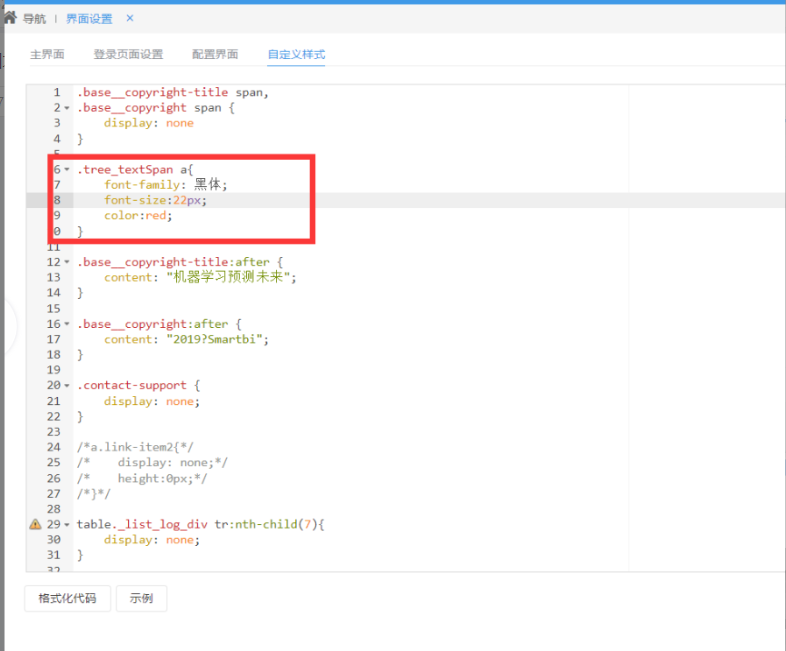The height and width of the screenshot is (651, 786).
Task: Click the home navigation icon
Action: [x=10, y=18]
